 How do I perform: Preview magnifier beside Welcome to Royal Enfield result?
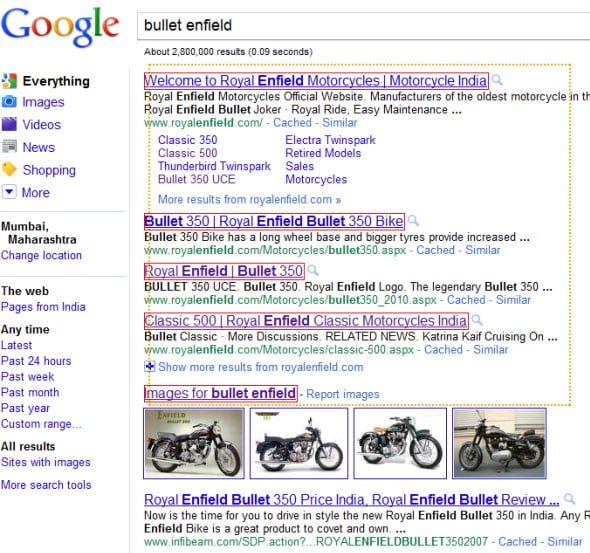click(x=497, y=80)
